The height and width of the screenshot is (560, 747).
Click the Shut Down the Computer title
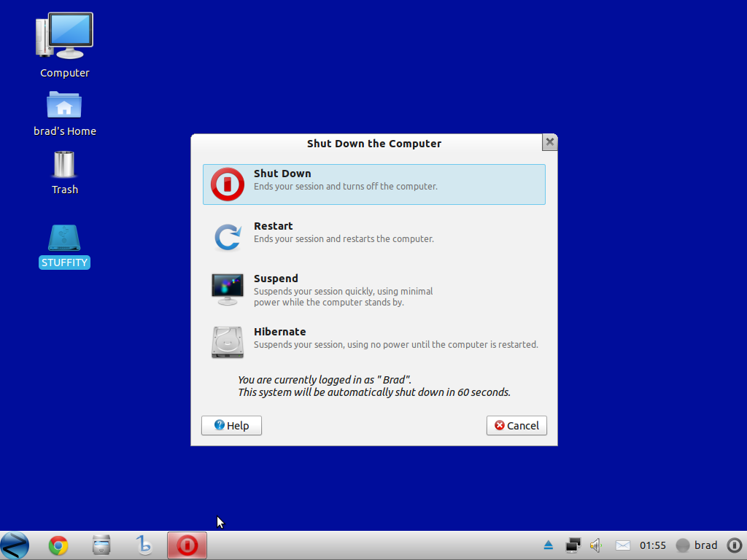[x=374, y=144]
